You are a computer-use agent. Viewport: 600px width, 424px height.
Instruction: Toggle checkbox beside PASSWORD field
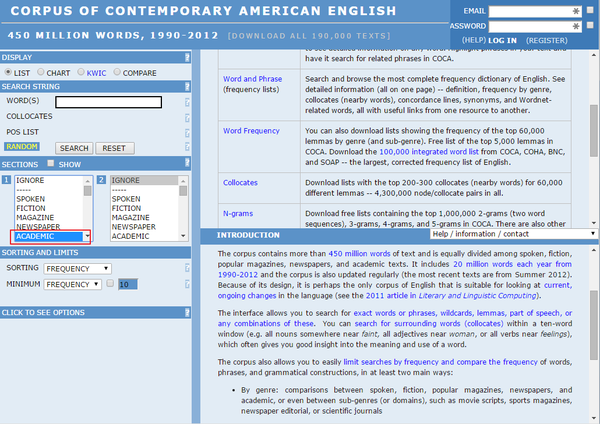click(x=590, y=25)
